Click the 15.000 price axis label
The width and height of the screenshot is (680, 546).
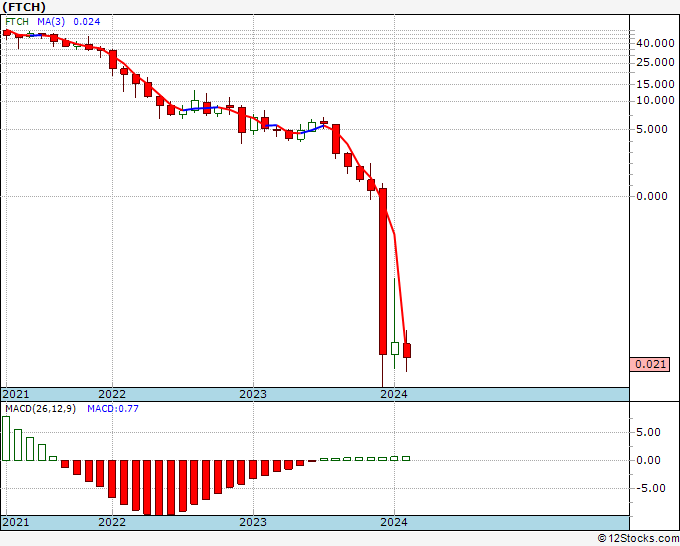655,84
